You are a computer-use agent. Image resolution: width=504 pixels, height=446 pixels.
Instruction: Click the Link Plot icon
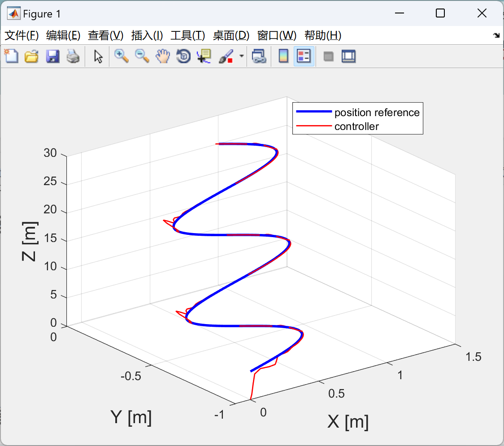tap(259, 56)
